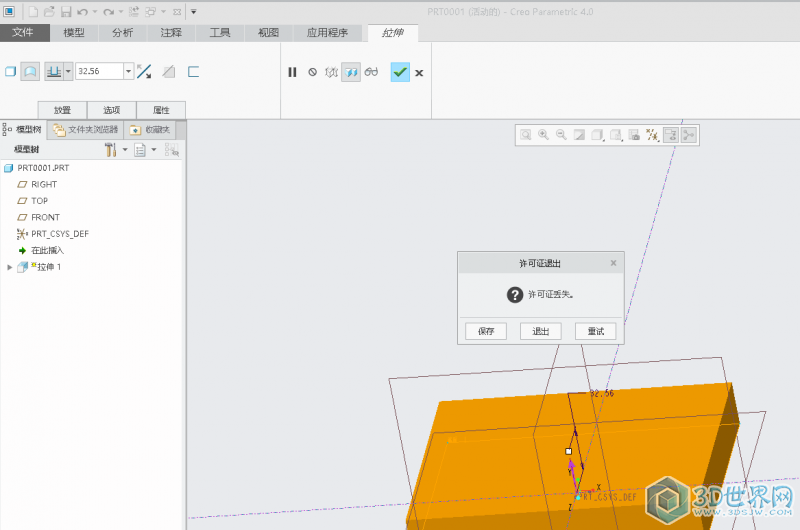800x530 pixels.
Task: Switch to the 分析 ribbon tab
Action: pyautogui.click(x=122, y=33)
